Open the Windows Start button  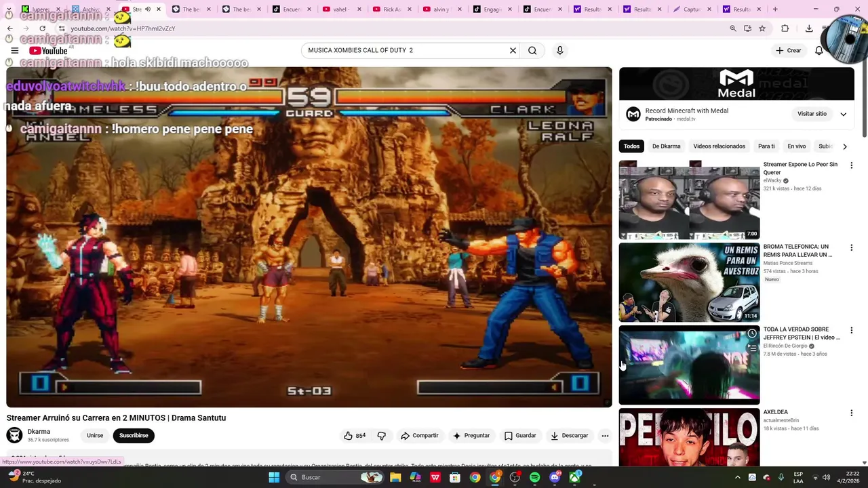[274, 477]
